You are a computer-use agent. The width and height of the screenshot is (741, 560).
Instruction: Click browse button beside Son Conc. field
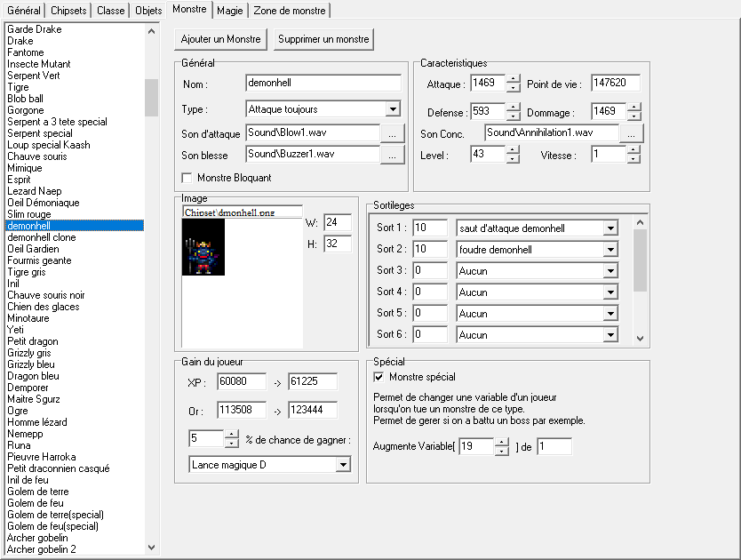click(x=630, y=133)
